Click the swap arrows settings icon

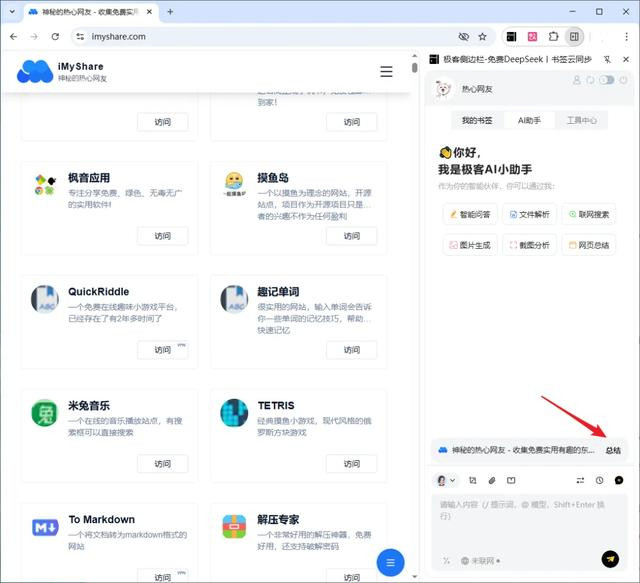pos(580,481)
